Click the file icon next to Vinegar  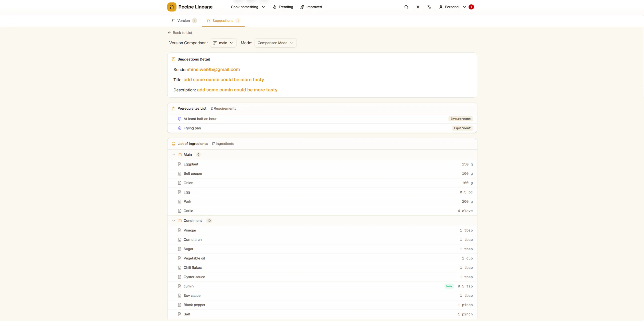(x=180, y=230)
